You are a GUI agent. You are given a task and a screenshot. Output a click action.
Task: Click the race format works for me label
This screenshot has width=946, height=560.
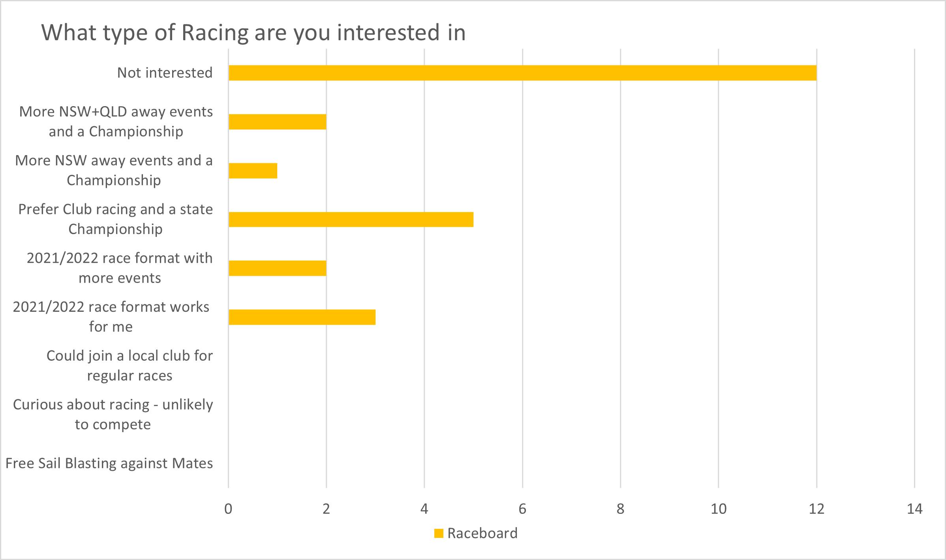tap(111, 317)
